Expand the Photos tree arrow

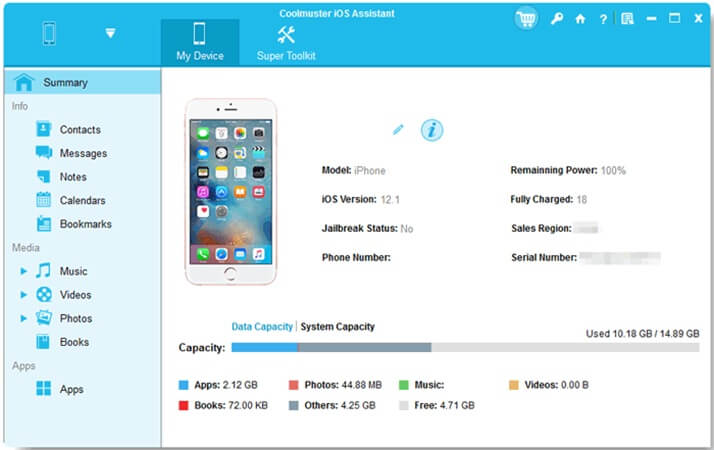pyautogui.click(x=23, y=318)
